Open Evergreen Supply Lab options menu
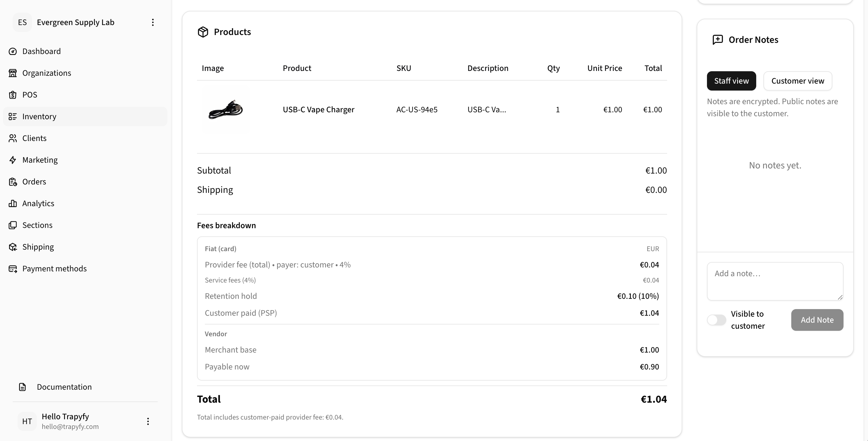 click(153, 22)
